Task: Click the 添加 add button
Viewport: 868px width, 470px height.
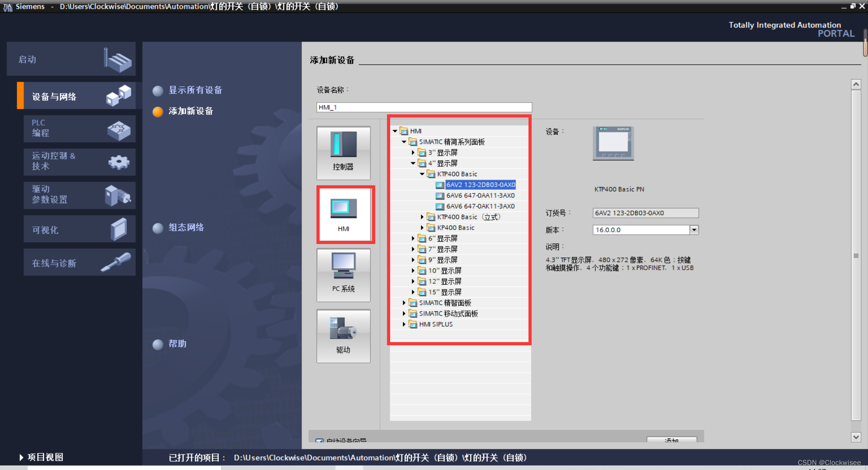Action: [x=672, y=440]
